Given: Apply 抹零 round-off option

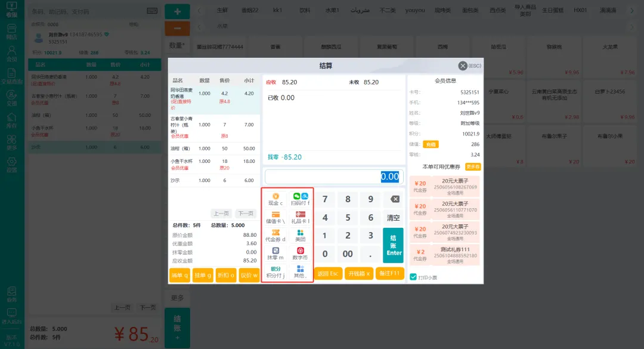Looking at the screenshot, I should coord(275,254).
